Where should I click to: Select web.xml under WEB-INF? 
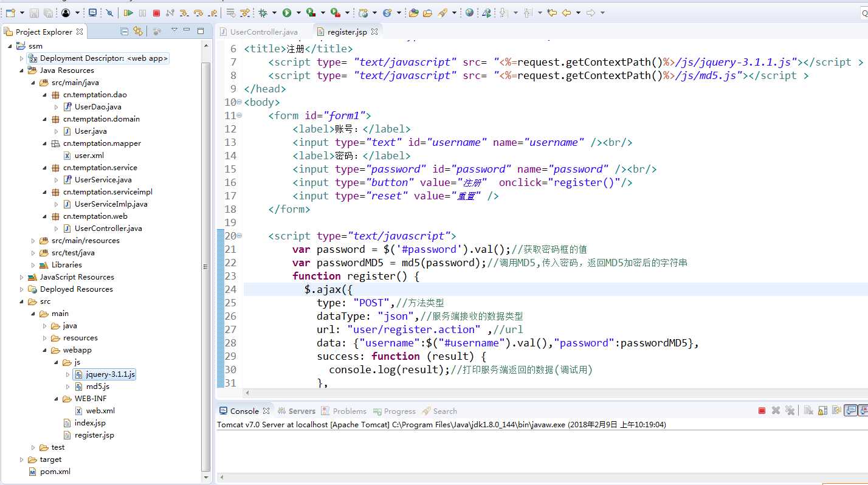click(100, 411)
